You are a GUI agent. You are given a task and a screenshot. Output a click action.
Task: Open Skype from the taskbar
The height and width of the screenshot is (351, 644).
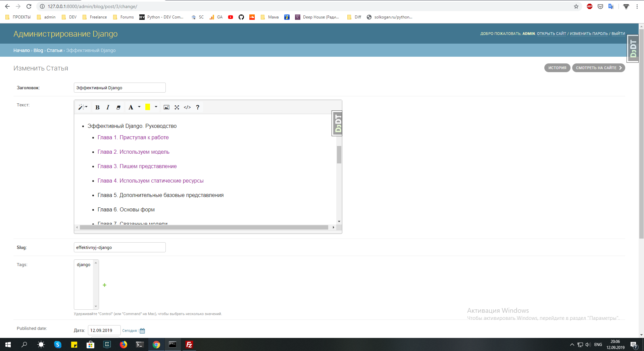(x=58, y=345)
